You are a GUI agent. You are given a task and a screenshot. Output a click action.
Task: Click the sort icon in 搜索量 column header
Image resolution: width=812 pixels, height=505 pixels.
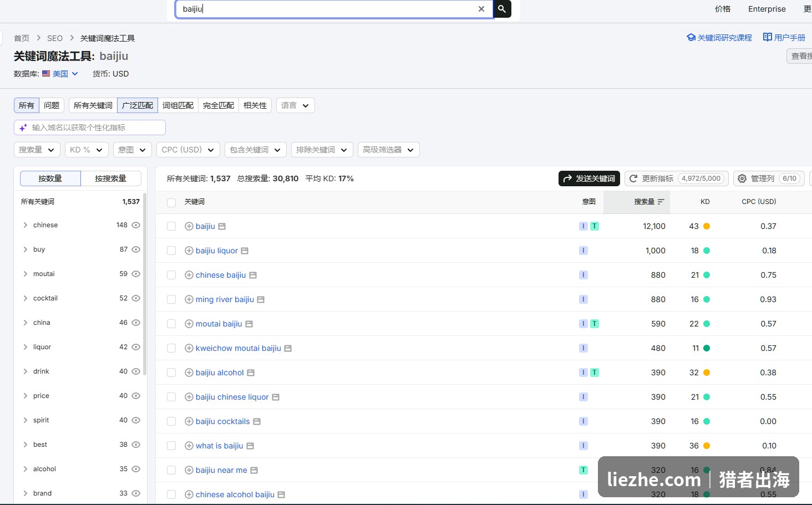click(661, 202)
